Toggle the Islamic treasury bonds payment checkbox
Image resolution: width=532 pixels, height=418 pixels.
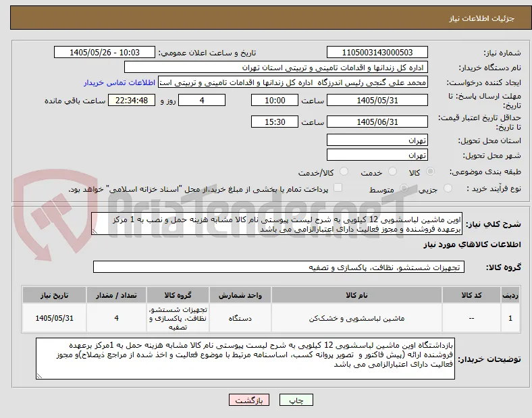click(338, 188)
